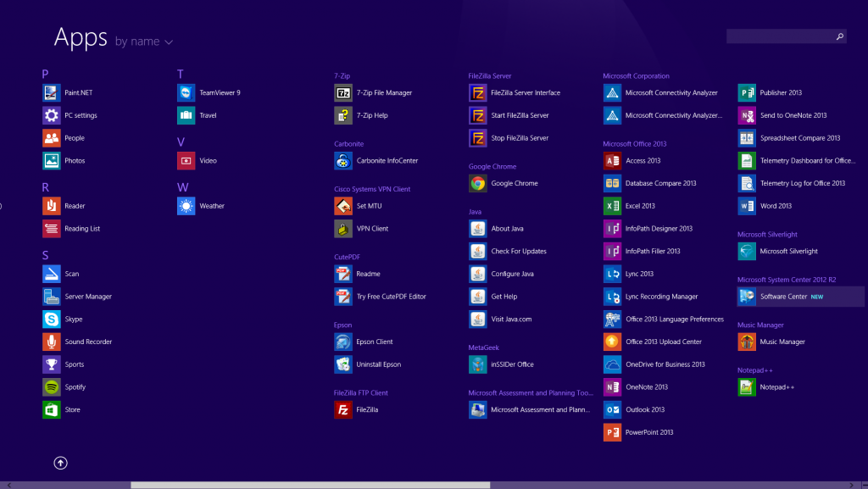Select the letter T group header

point(180,74)
